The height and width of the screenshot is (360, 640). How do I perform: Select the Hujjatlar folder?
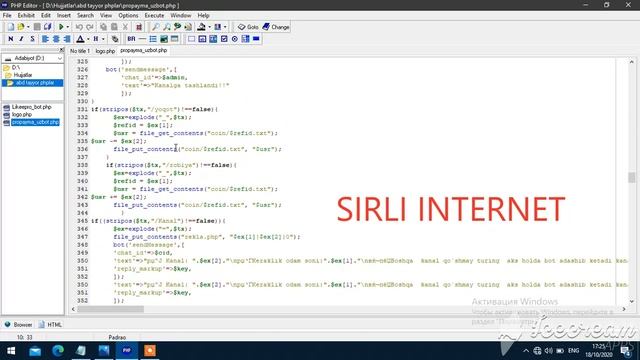point(23,75)
